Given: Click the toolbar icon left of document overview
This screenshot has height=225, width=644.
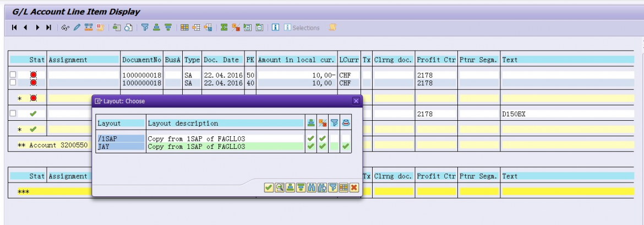Looking at the screenshot, I should [117, 28].
